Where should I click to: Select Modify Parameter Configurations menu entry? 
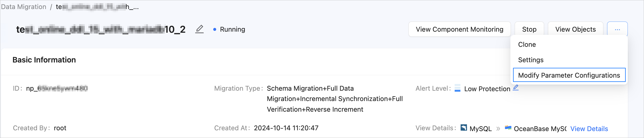569,75
